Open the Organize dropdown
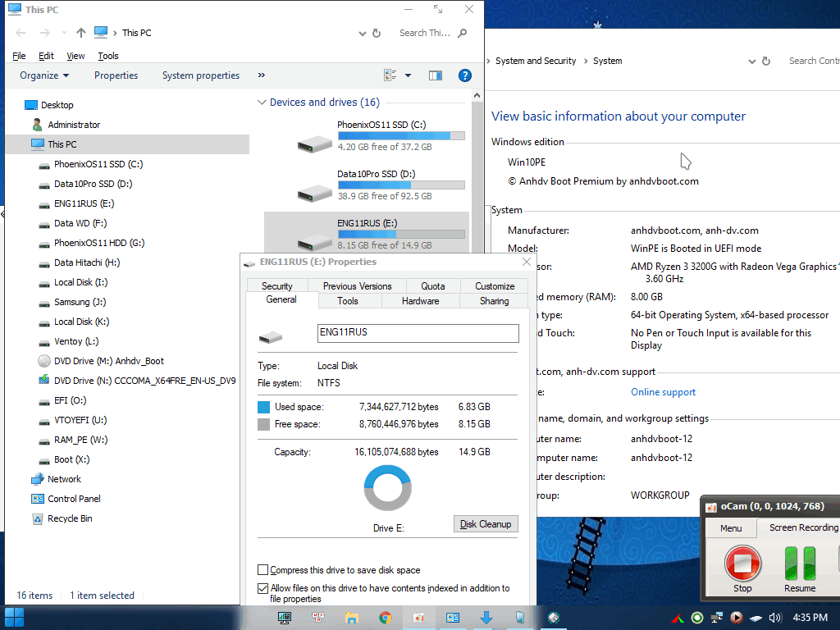 44,75
